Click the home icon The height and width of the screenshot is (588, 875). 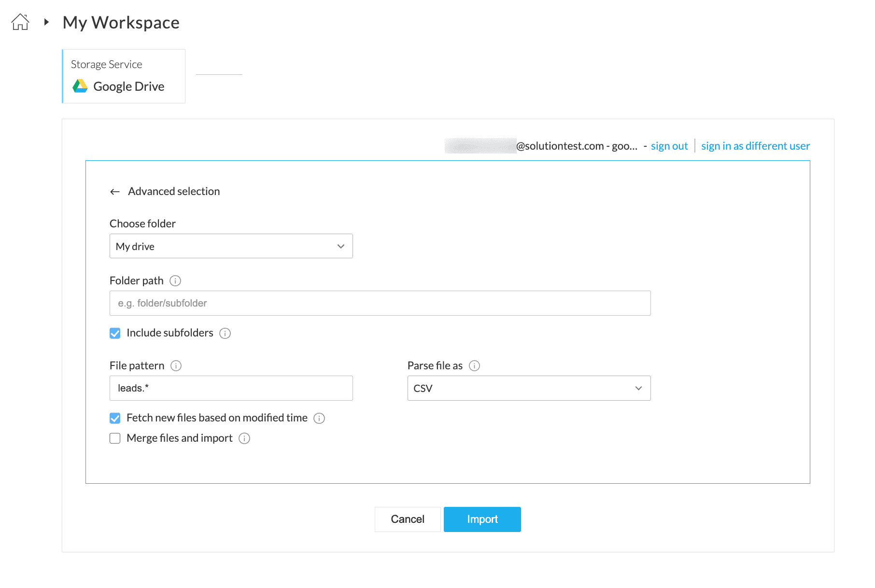point(20,22)
